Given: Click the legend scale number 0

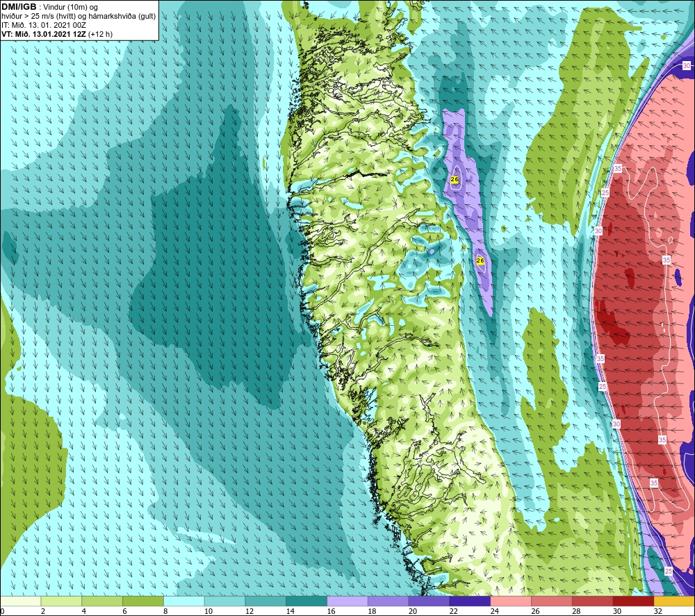Looking at the screenshot, I should (x=2, y=611).
